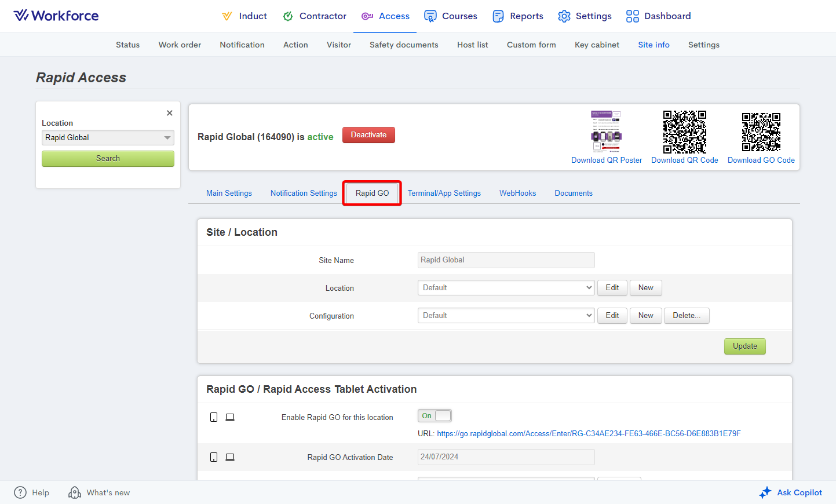The width and height of the screenshot is (836, 504).
Task: Switch to the Notification Settings tab
Action: point(304,193)
